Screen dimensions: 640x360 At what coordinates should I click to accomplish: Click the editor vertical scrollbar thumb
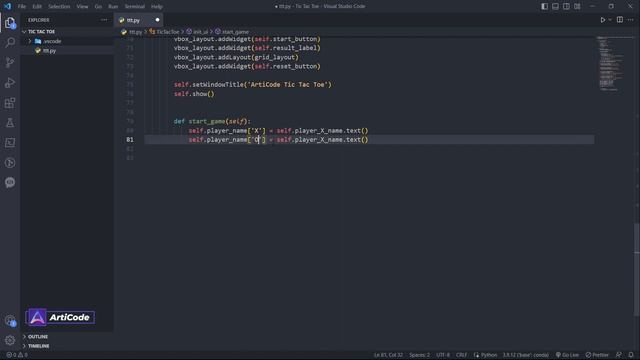pyautogui.click(x=637, y=269)
